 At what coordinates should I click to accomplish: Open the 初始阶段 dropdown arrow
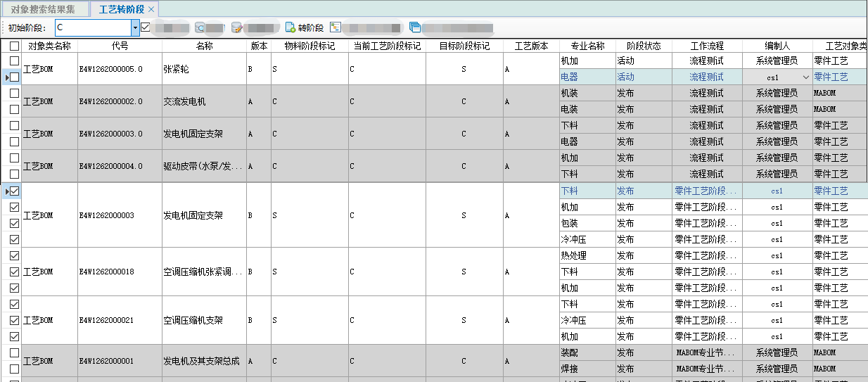click(135, 28)
